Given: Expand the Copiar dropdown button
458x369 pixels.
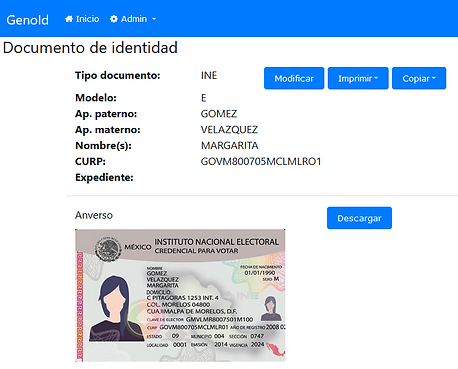Looking at the screenshot, I should [419, 78].
